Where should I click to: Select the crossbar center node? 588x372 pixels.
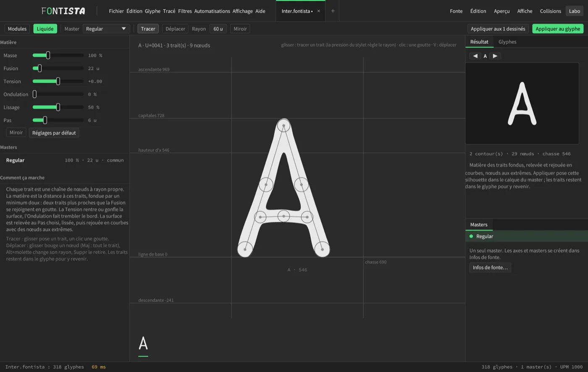pos(283,216)
